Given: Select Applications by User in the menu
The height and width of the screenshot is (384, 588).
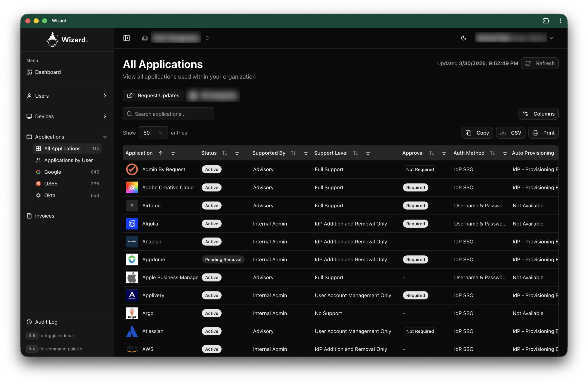Looking at the screenshot, I should pos(69,160).
